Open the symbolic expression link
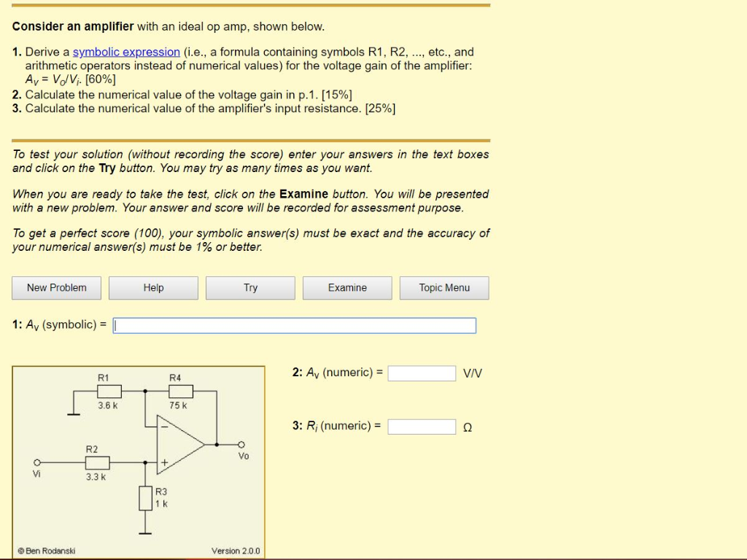This screenshot has width=747, height=560. 126,52
